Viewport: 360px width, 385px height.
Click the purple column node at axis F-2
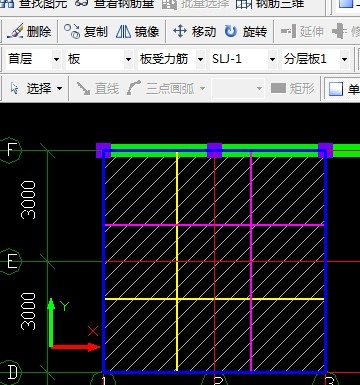214,150
